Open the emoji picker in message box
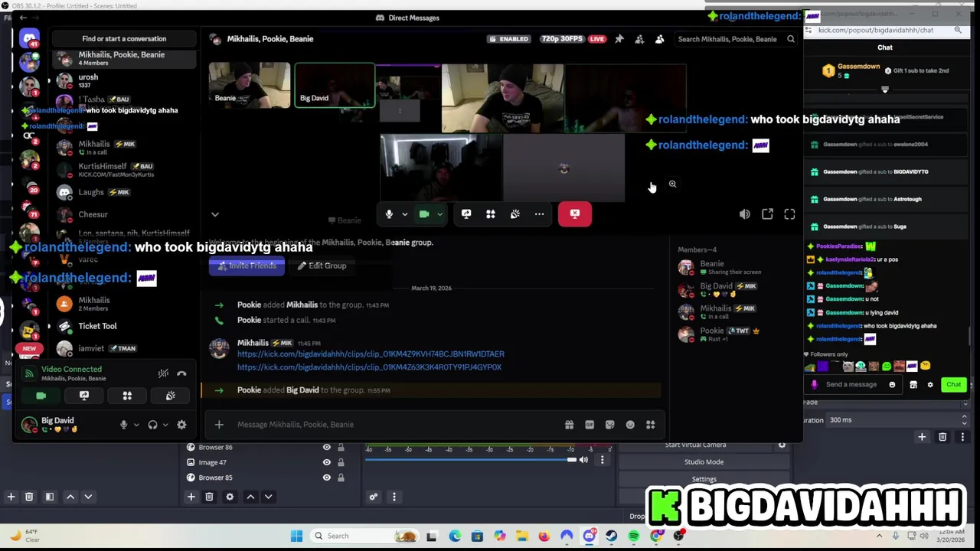Screen dimensions: 980x551 (x=630, y=425)
